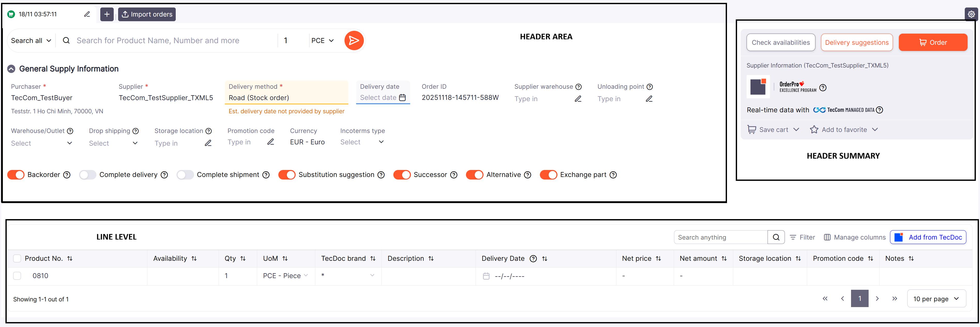Click calendar icon in Delivery date field
This screenshot has height=327, width=980.
[x=402, y=98]
